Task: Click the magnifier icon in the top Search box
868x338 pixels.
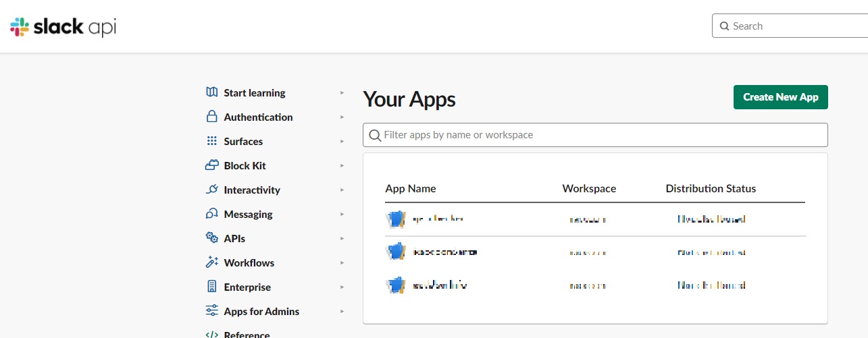Action: coord(725,26)
